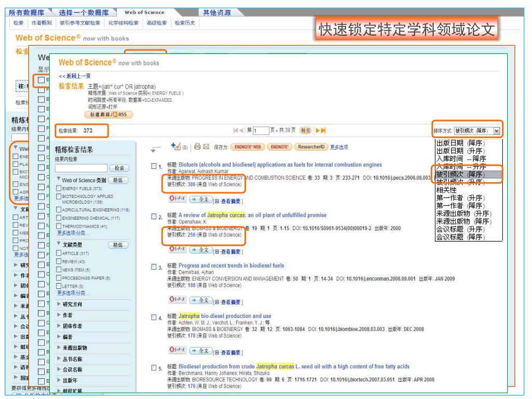Click 精炼 button beside Web of Science 类别
Viewport: 532px width, 399px height.
118,180
